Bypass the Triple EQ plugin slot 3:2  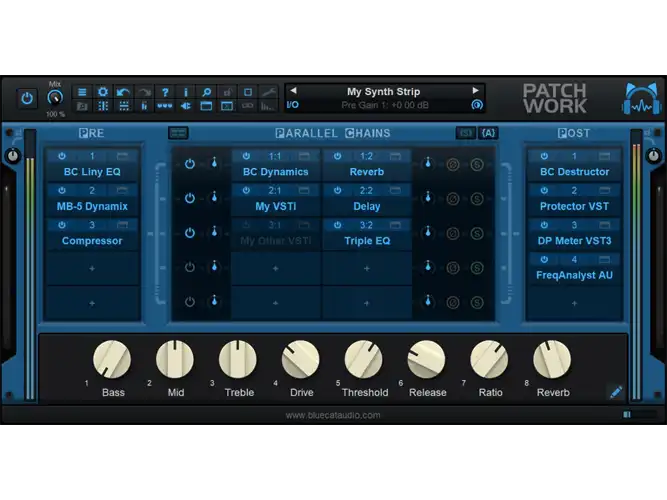point(337,225)
